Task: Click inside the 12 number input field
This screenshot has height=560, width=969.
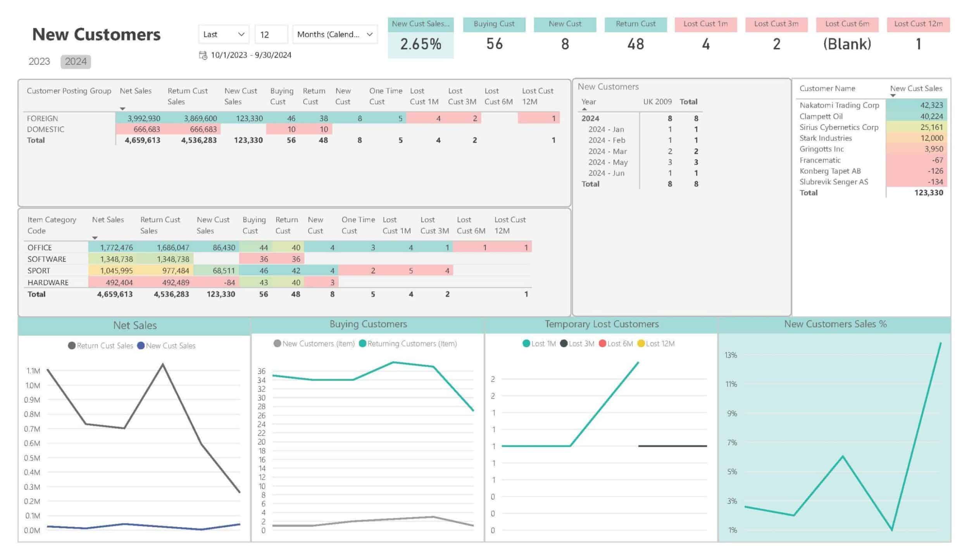Action: [272, 34]
